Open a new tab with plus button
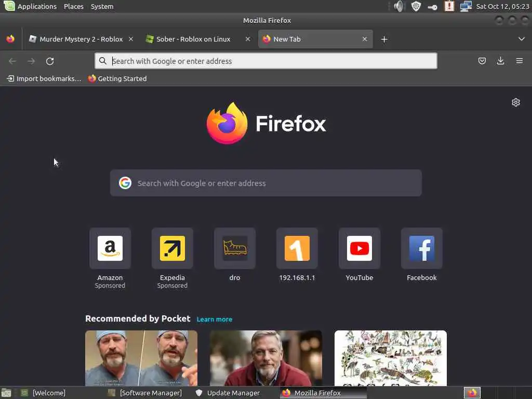Screen dimensions: 532x399 (x=384, y=39)
